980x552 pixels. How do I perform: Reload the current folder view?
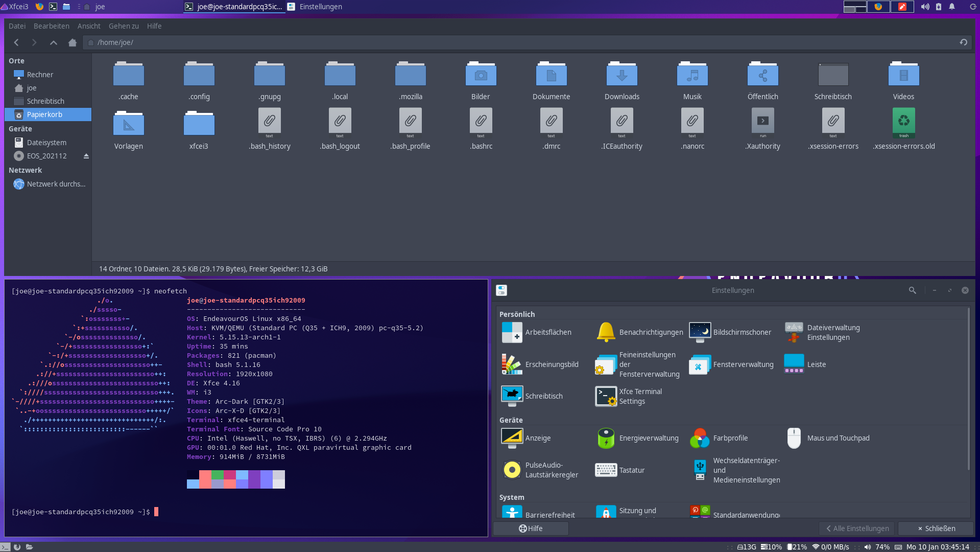point(963,42)
